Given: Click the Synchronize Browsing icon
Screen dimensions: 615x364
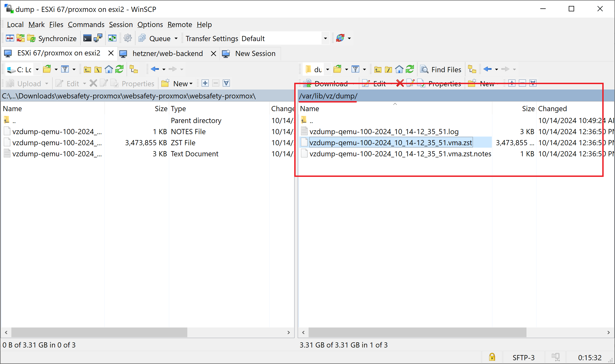Looking at the screenshot, I should point(21,38).
